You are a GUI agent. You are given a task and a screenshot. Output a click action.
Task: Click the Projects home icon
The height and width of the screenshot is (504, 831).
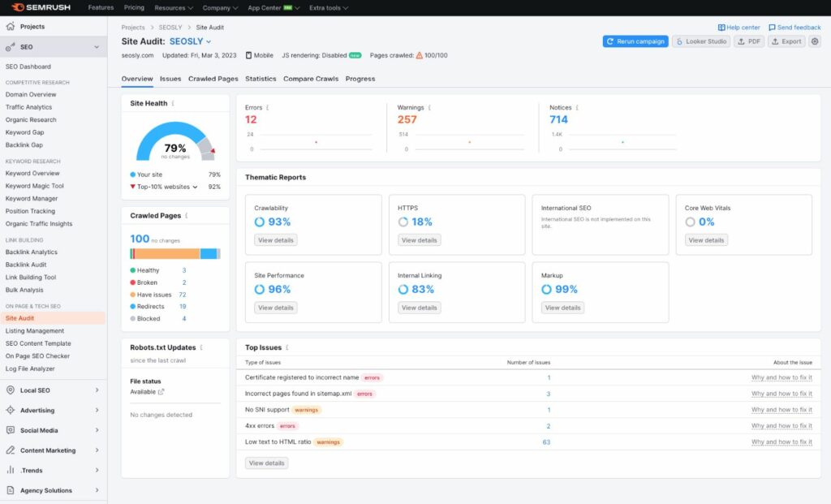pos(11,27)
